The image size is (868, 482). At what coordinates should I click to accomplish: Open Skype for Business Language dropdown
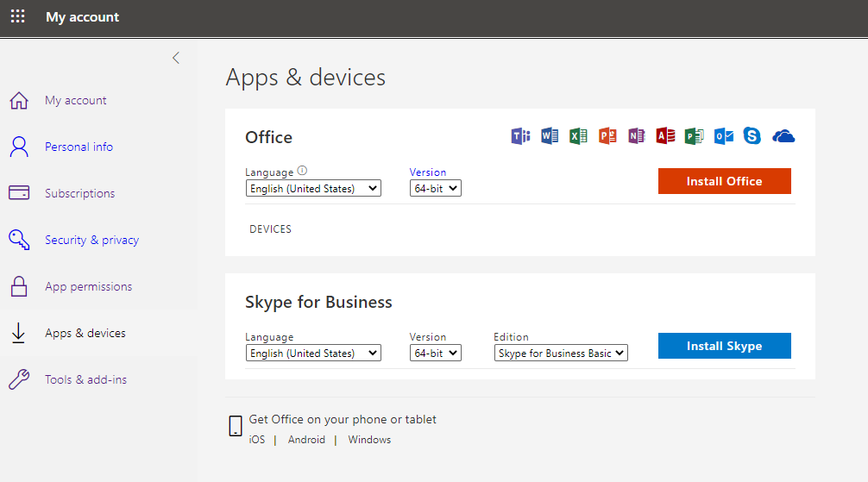coord(313,353)
